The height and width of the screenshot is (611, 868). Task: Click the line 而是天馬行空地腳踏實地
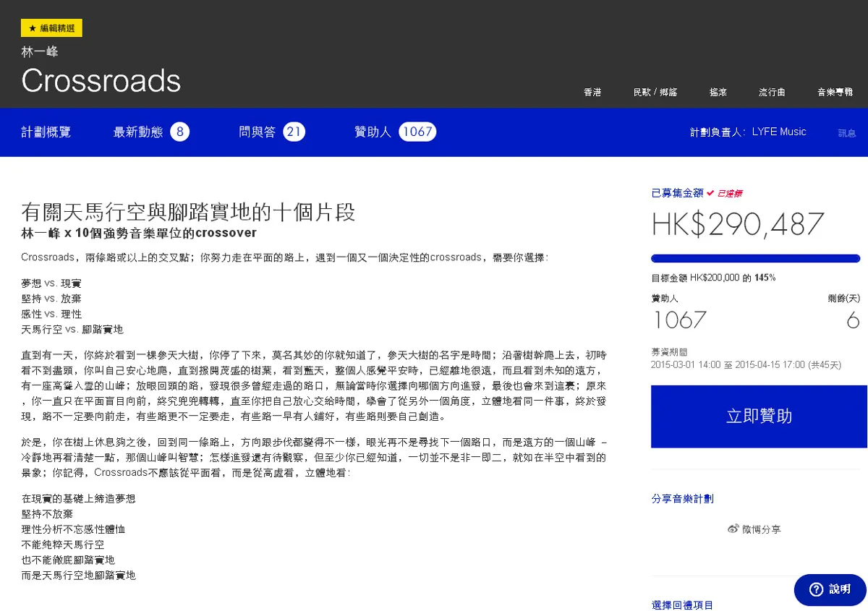(x=78, y=576)
